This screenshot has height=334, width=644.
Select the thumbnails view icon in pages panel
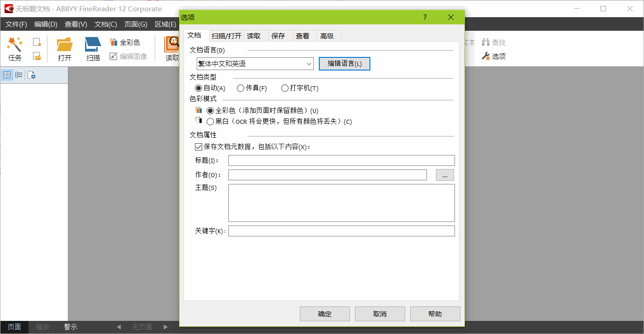click(x=7, y=75)
